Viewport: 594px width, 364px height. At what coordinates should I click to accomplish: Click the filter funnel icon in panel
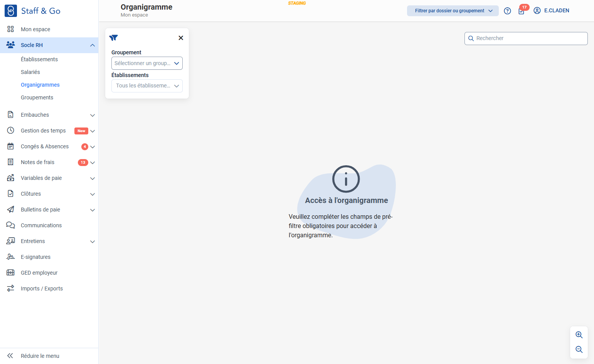click(x=113, y=38)
